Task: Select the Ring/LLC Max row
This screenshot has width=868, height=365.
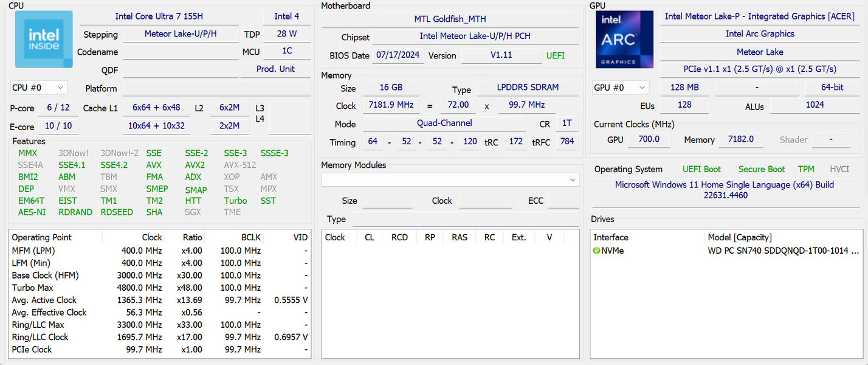Action: click(x=160, y=325)
